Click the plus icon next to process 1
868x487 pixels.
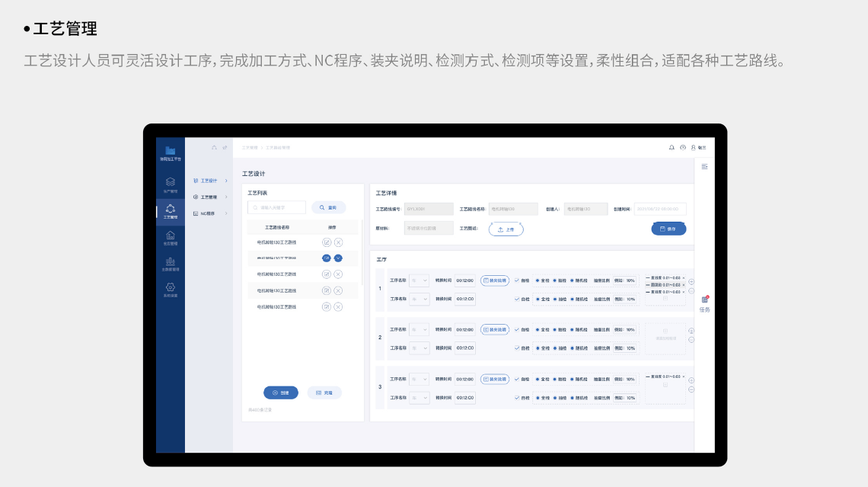[691, 281]
